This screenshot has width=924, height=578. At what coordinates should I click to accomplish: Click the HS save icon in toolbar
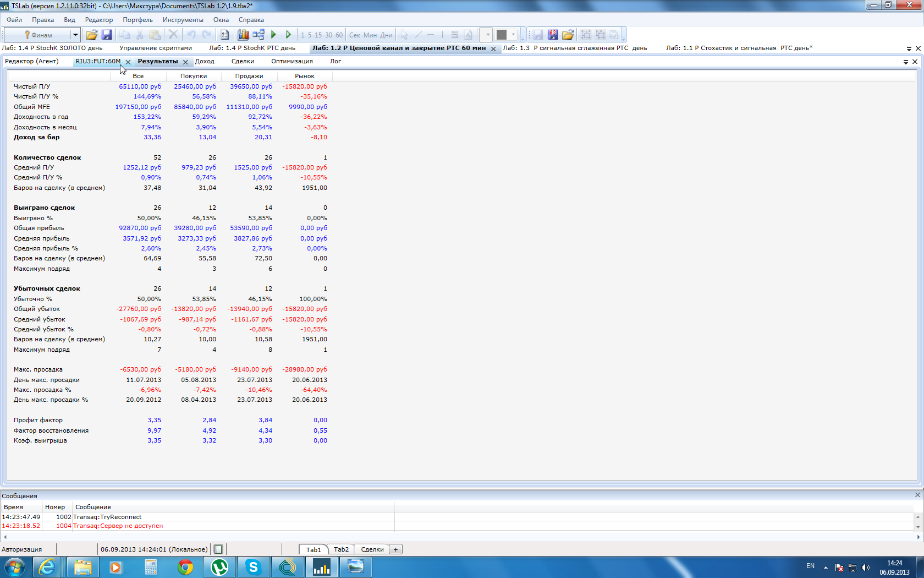tap(553, 35)
